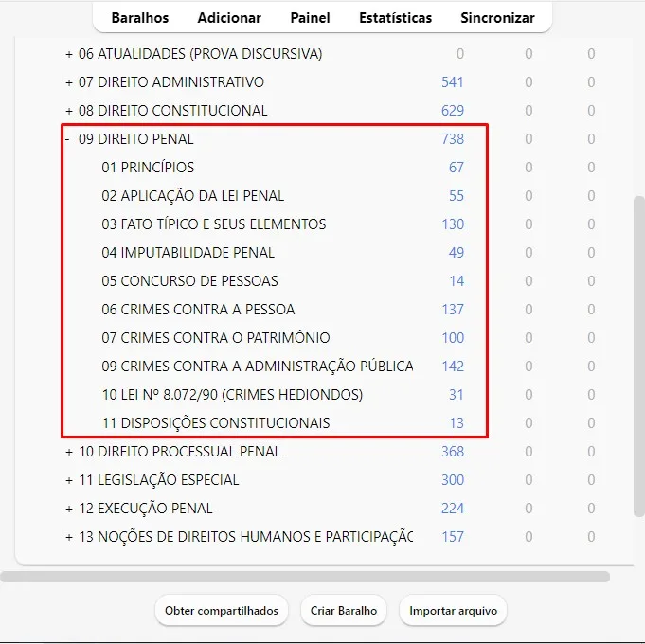The width and height of the screenshot is (645, 644).
Task: Click new card count 629
Action: pos(453,111)
